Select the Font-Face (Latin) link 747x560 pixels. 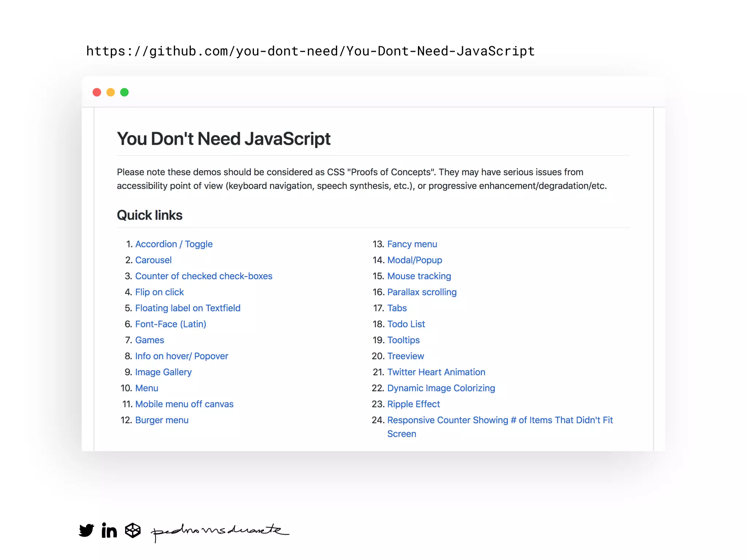tap(171, 324)
